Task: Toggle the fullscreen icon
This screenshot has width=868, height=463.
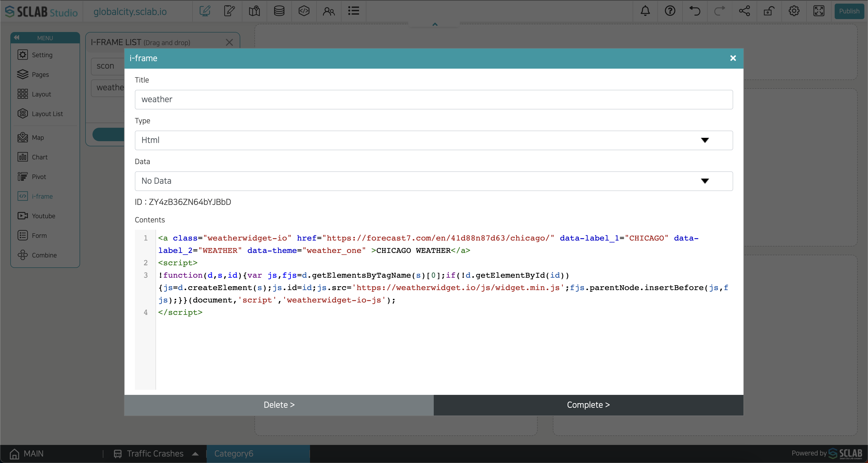Action: click(x=819, y=11)
